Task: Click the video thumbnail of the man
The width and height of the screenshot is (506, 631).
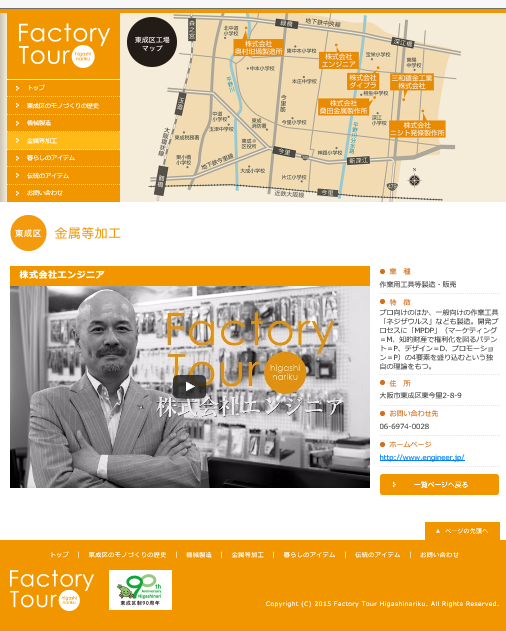Action: (x=190, y=387)
